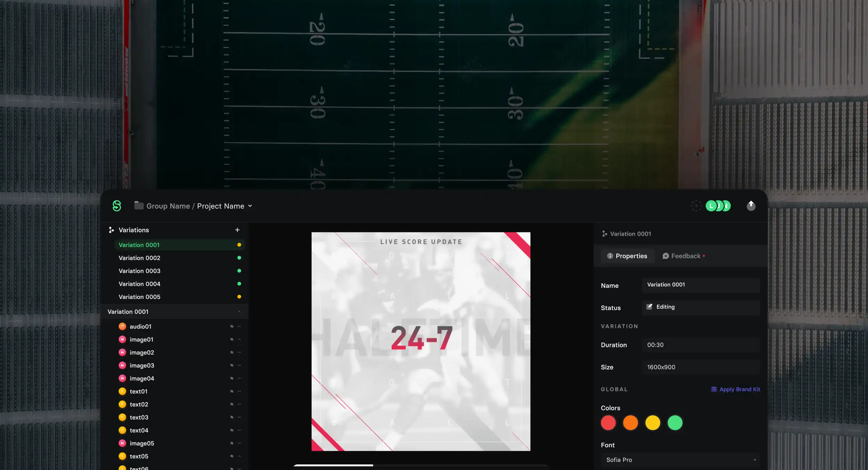This screenshot has height=470, width=868.
Task: Expand the Sofia Pro font dropdown
Action: [755, 460]
